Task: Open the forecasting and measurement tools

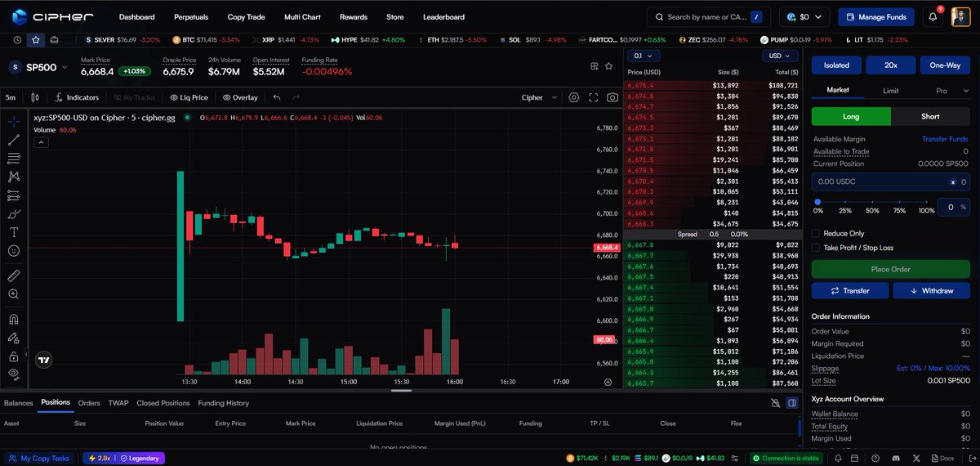Action: point(14,195)
